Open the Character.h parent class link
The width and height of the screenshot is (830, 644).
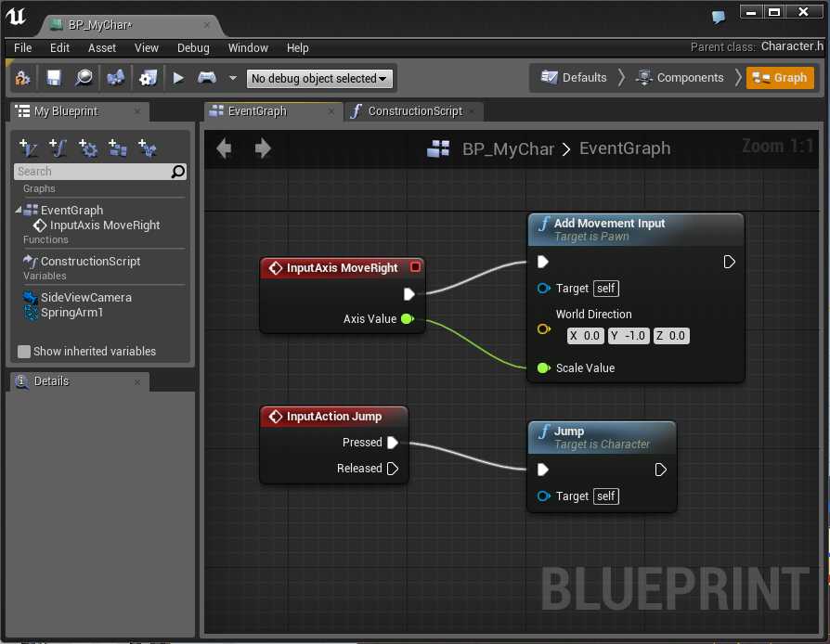point(793,46)
